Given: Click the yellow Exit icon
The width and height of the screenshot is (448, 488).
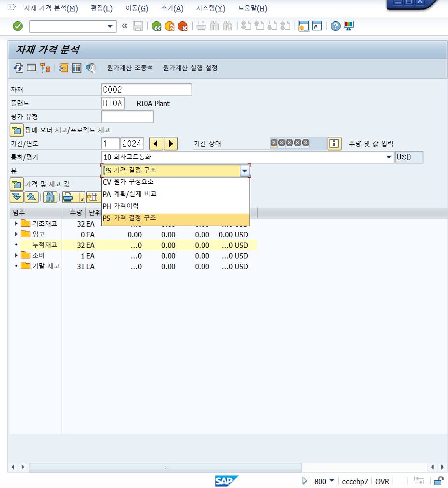Looking at the screenshot, I should click(170, 26).
